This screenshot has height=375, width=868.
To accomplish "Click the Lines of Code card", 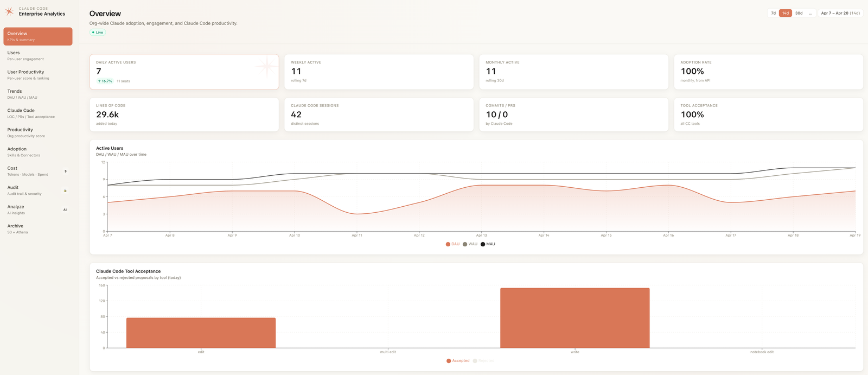I will 184,115.
